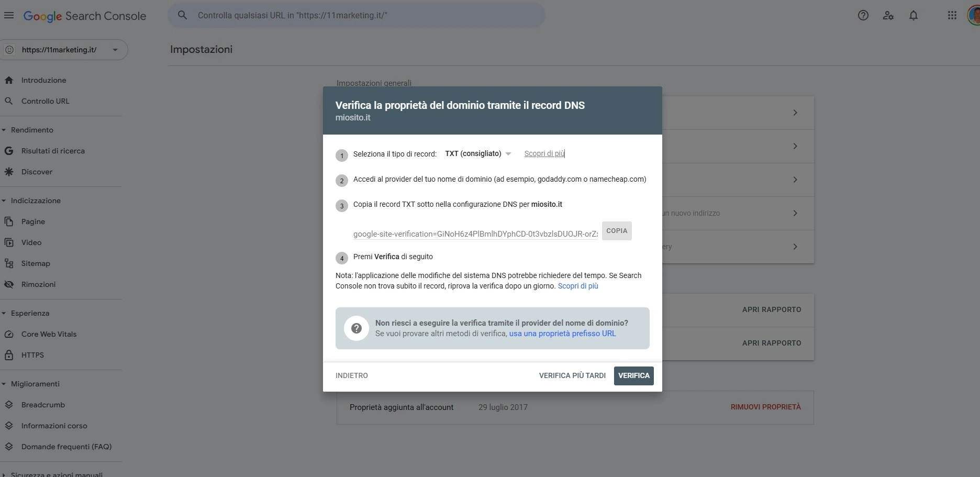980x477 pixels.
Task: Click the URL inspection search field
Action: (356, 15)
